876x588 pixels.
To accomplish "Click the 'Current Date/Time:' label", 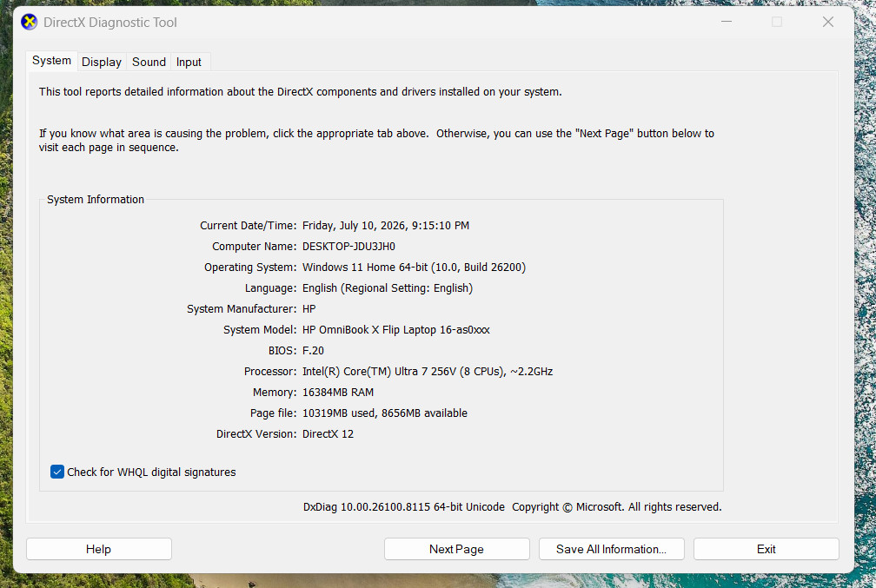I will [248, 226].
